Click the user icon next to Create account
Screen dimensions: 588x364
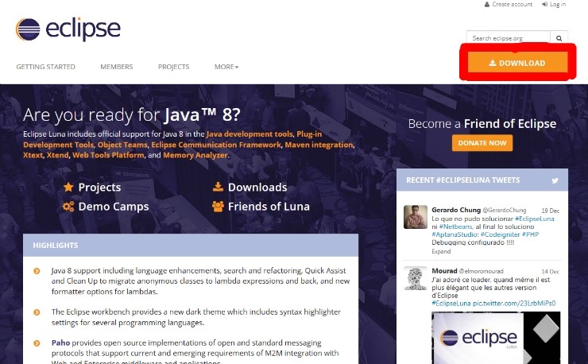tap(487, 5)
